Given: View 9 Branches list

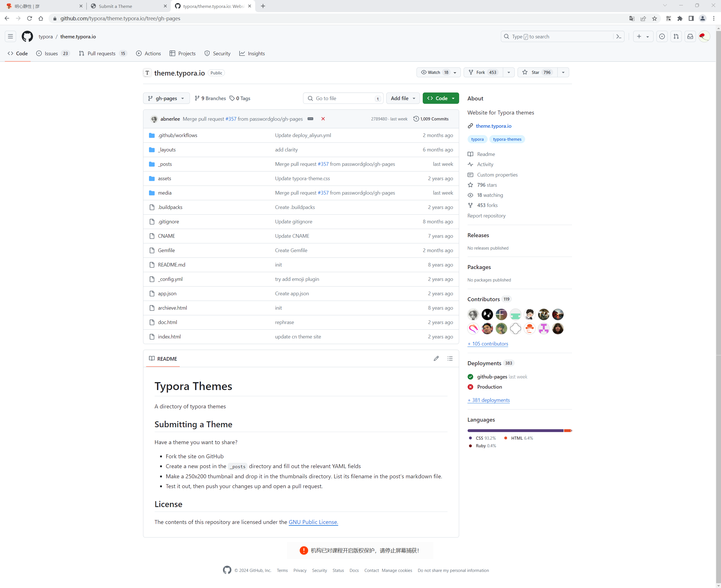Looking at the screenshot, I should coord(210,98).
